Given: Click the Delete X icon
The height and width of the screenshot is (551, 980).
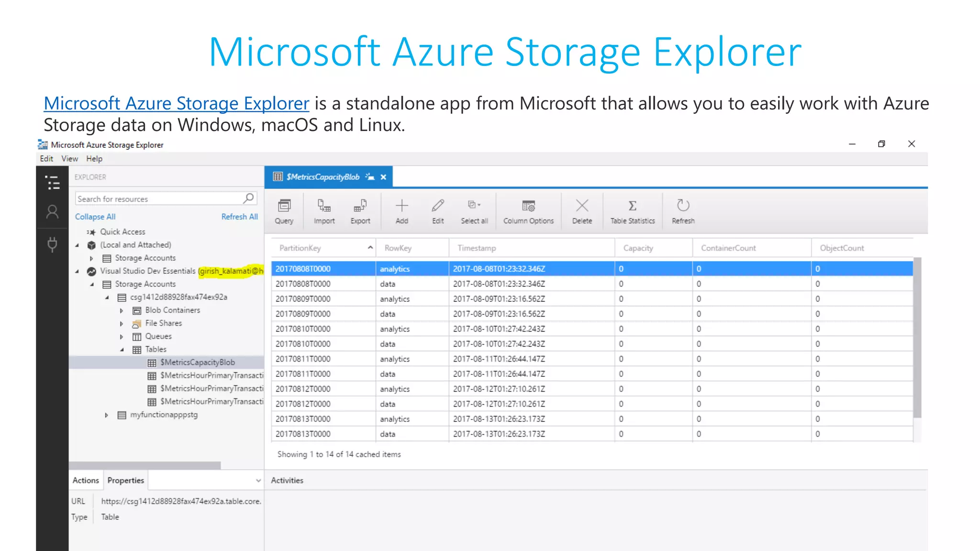Looking at the screenshot, I should click(x=582, y=206).
